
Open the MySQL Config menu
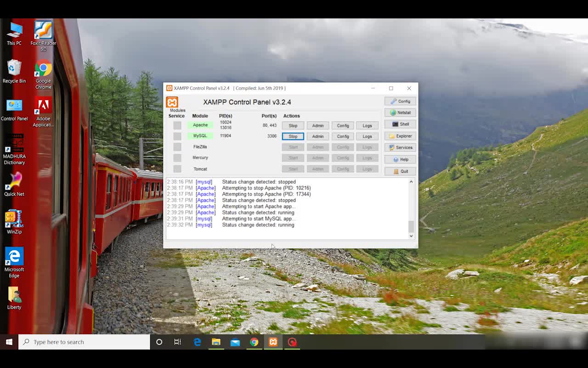[343, 136]
